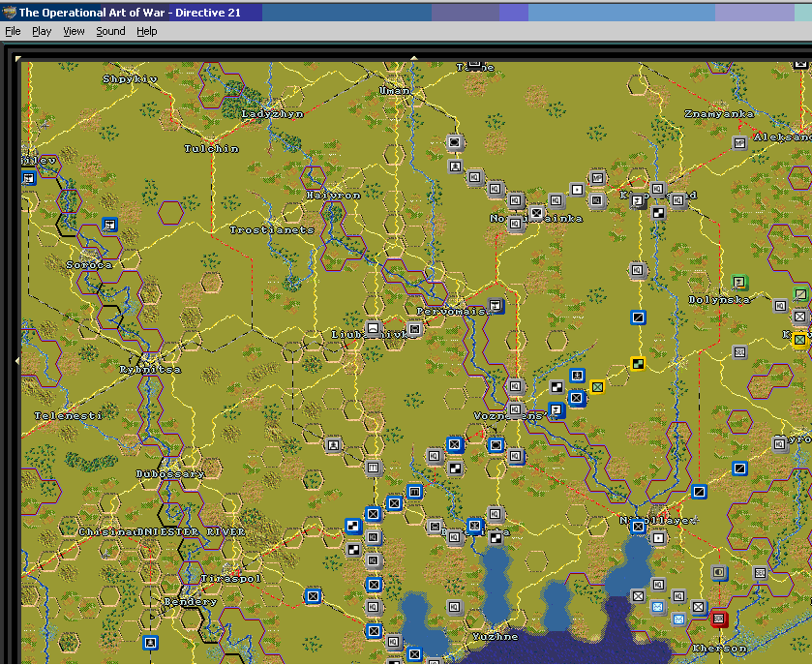Open the File menu
The image size is (812, 665).
click(x=13, y=31)
